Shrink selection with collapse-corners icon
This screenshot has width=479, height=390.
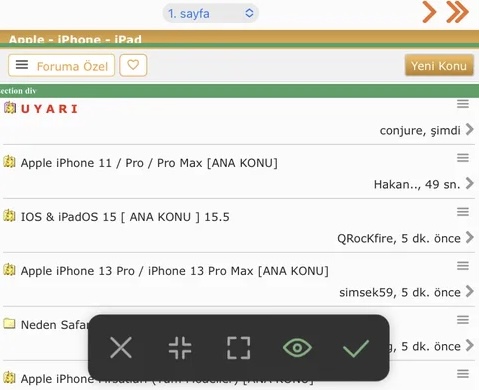coord(180,348)
